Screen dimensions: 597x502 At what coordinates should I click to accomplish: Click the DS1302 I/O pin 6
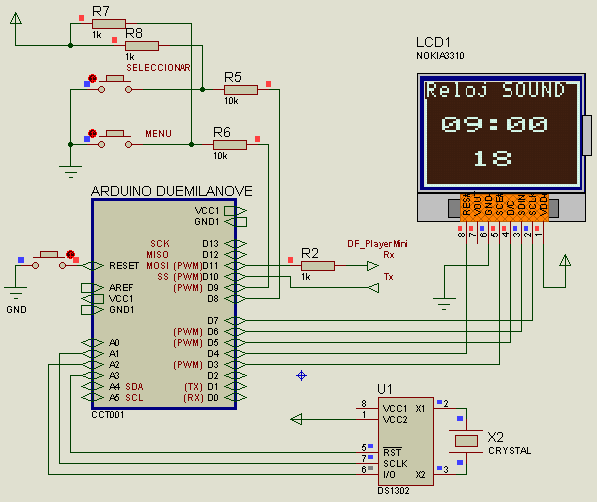tap(367, 475)
